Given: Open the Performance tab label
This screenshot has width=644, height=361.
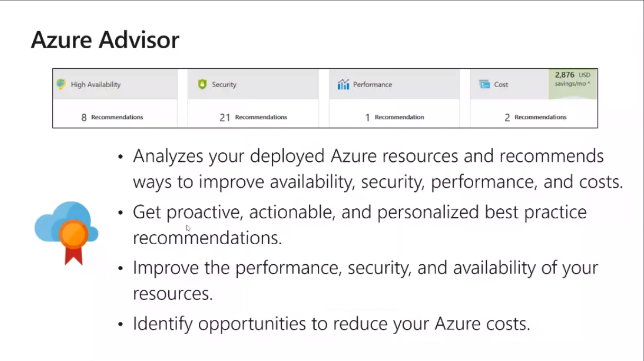Looking at the screenshot, I should (x=373, y=85).
